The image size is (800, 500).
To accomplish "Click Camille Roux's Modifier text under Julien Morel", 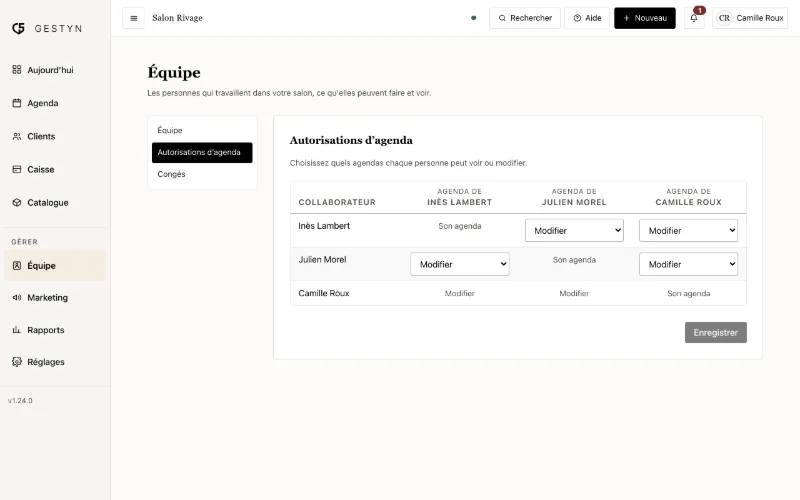I will (x=574, y=293).
